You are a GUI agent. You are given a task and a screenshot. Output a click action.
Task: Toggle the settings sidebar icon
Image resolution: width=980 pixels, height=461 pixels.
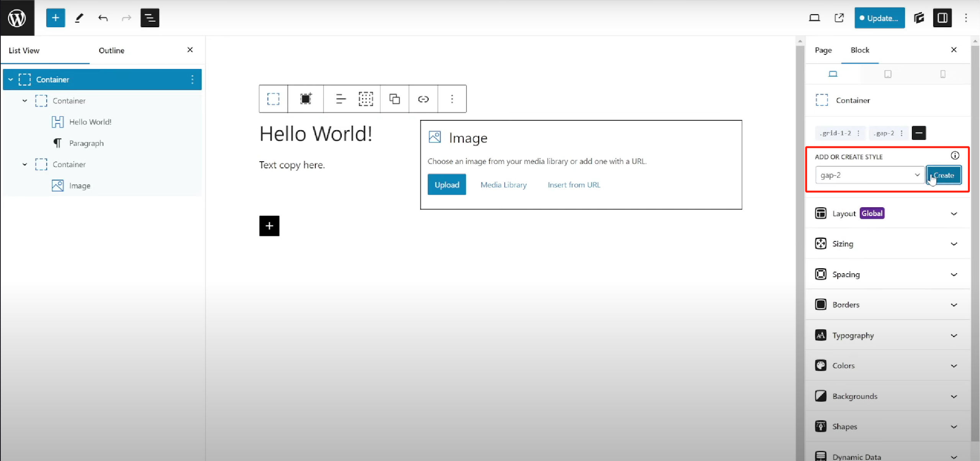[x=942, y=18]
